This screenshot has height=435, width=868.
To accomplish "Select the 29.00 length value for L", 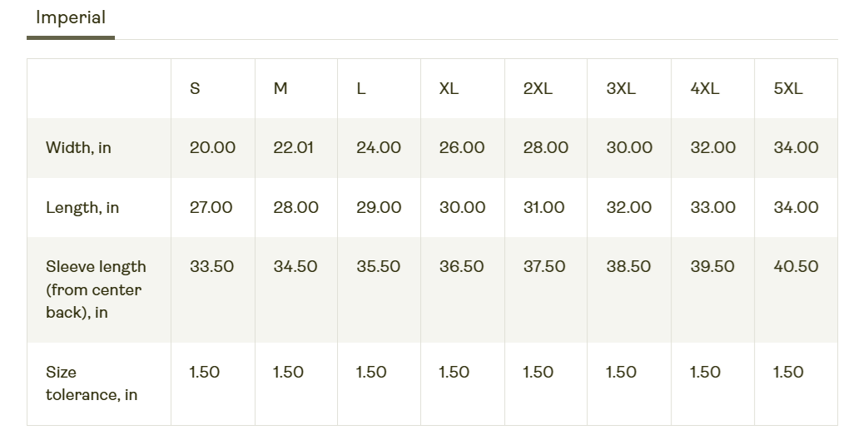I will [x=379, y=208].
